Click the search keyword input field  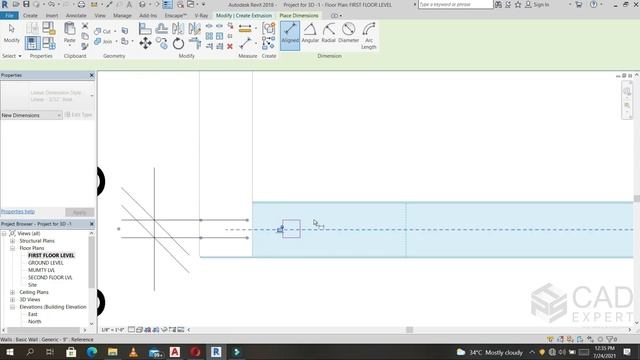click(456, 4)
